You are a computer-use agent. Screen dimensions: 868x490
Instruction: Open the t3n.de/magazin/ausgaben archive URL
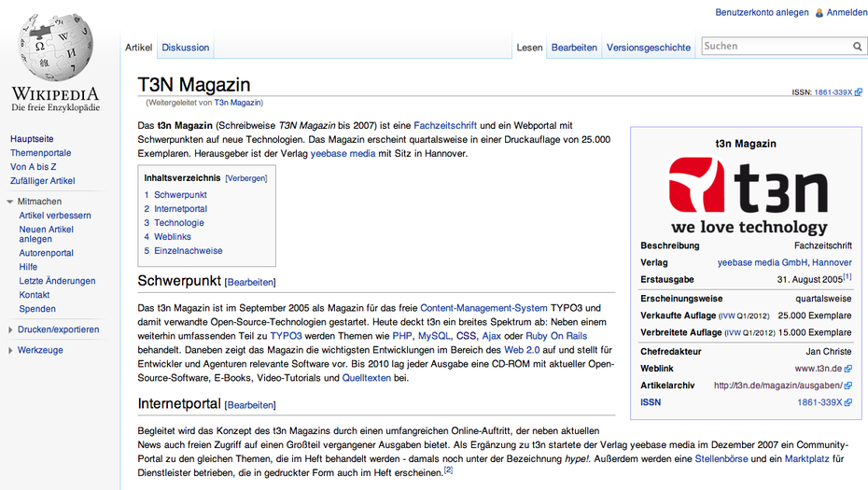778,385
